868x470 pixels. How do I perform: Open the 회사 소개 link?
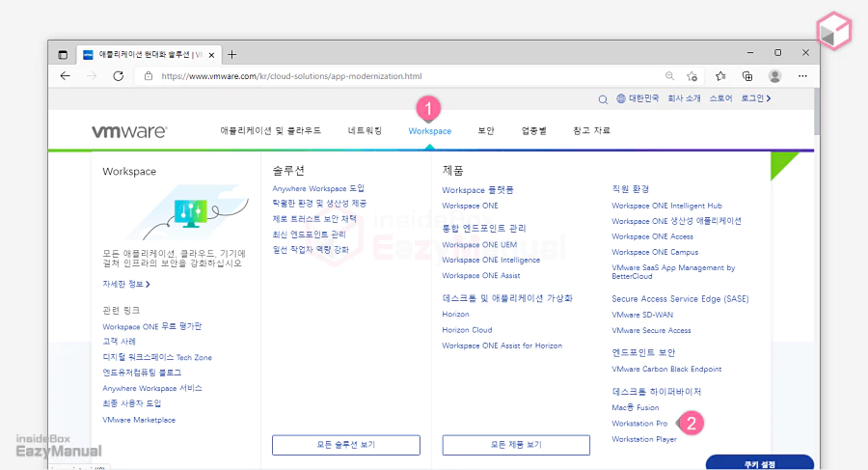click(684, 98)
